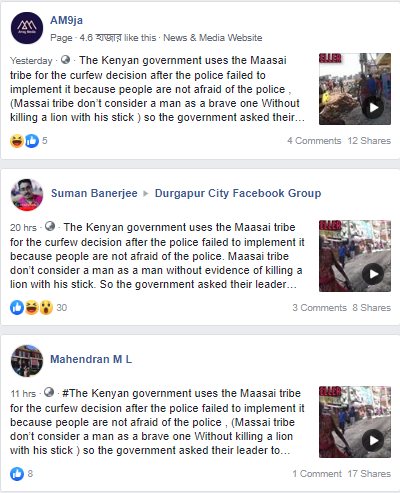400x493 pixels.
Task: Open the AM9ja page name link
Action: [66, 20]
